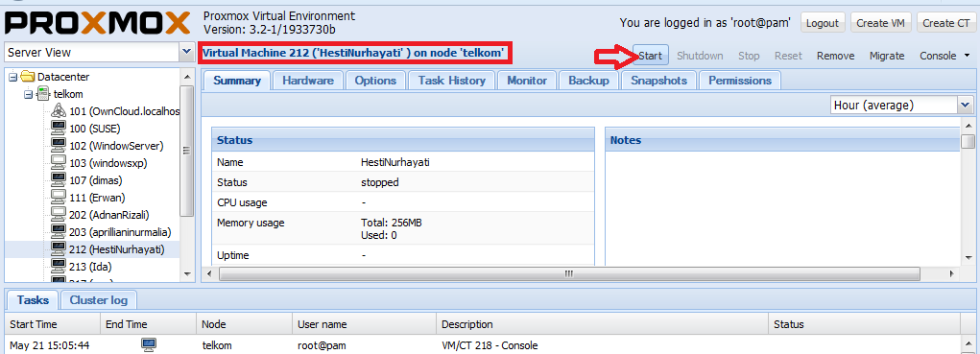
Task: Click the summary horizontal scrollbar right arrow
Action: point(952,273)
